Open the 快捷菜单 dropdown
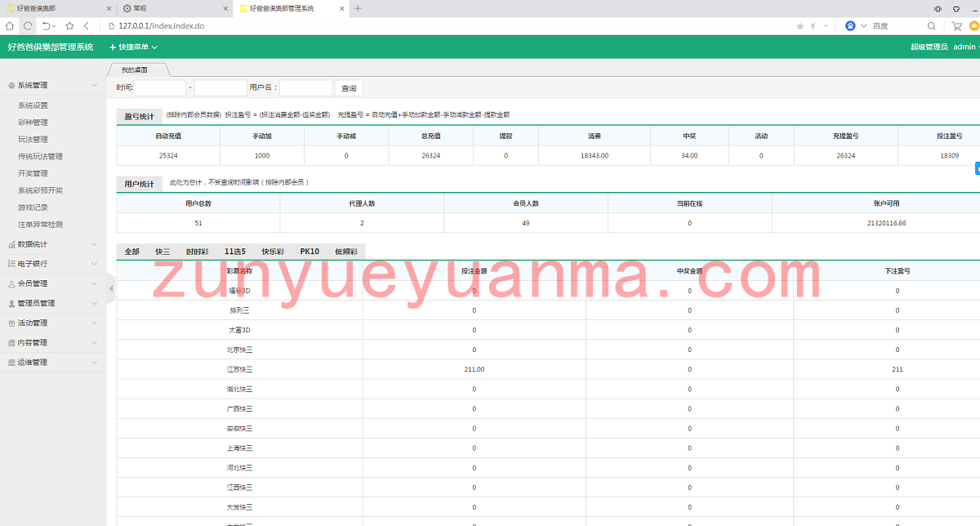The image size is (980, 526). [x=133, y=47]
